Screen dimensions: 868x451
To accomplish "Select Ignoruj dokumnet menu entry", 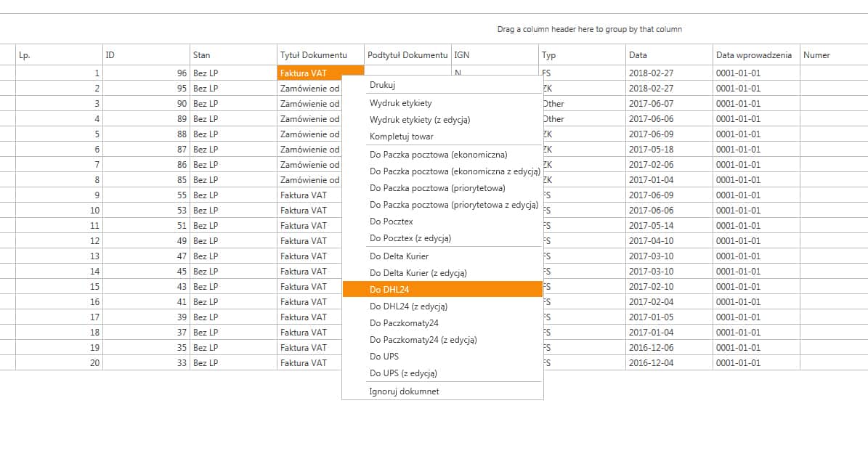I will pyautogui.click(x=442, y=391).
